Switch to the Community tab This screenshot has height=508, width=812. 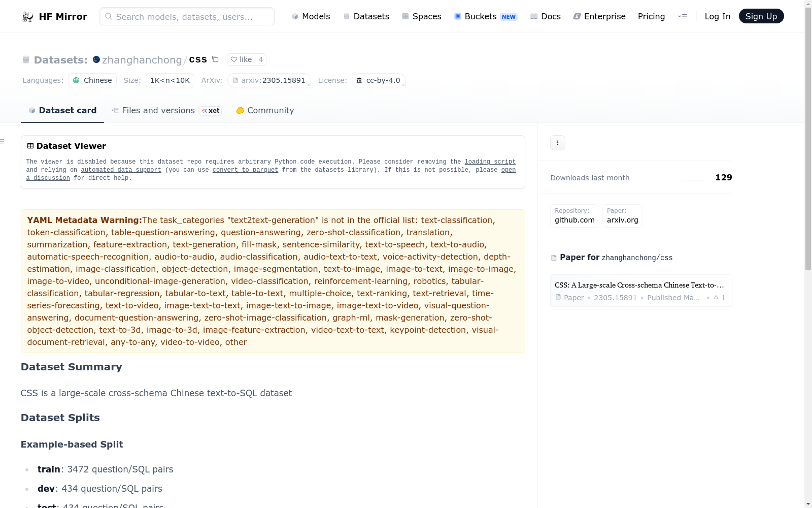tap(265, 110)
